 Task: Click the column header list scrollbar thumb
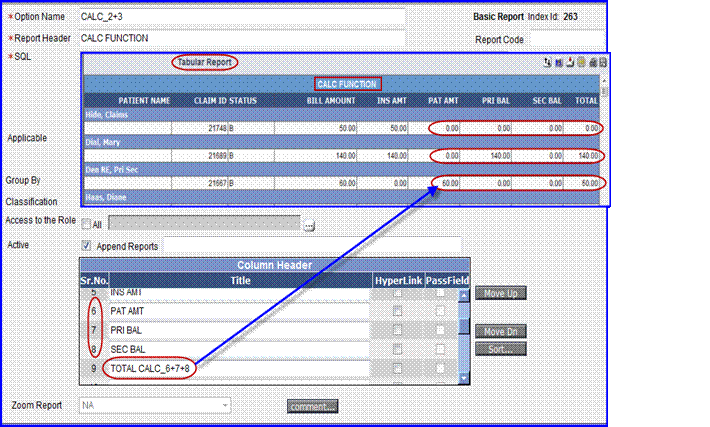(464, 326)
